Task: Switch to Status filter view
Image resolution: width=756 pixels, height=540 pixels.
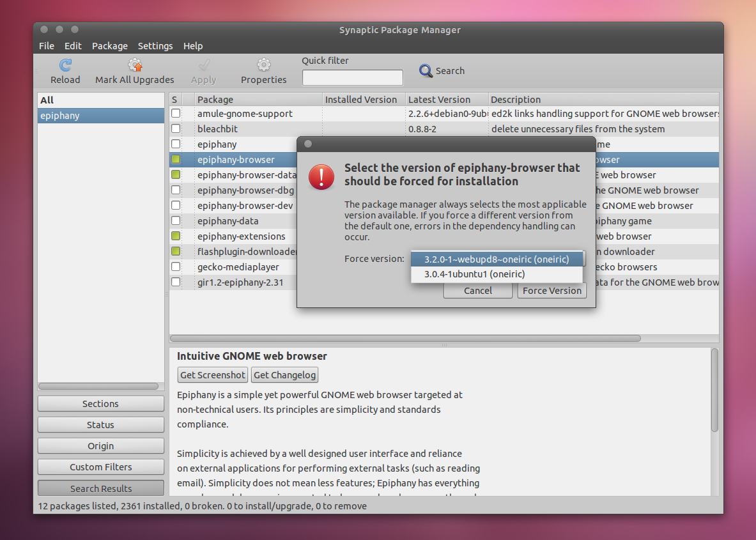Action: 101,425
